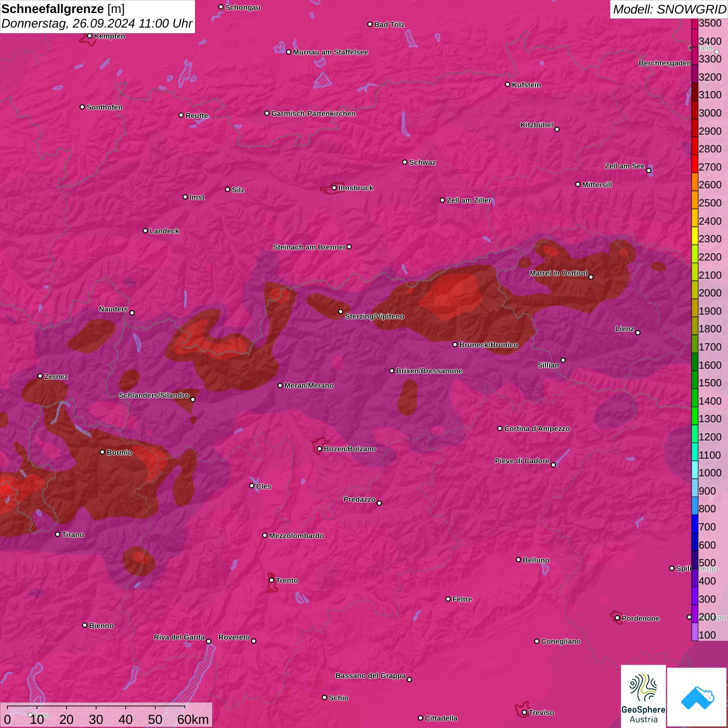Select the Bormio map marker
This screenshot has width=728, height=728.
click(102, 452)
